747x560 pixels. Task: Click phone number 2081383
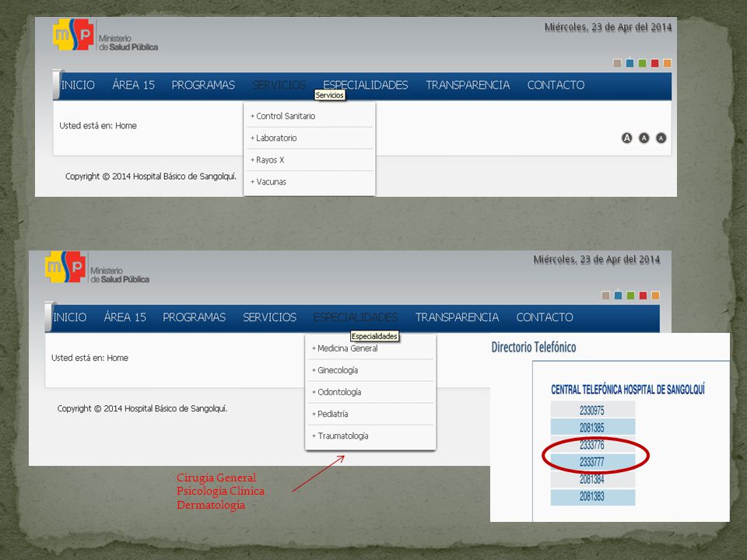pyautogui.click(x=593, y=497)
